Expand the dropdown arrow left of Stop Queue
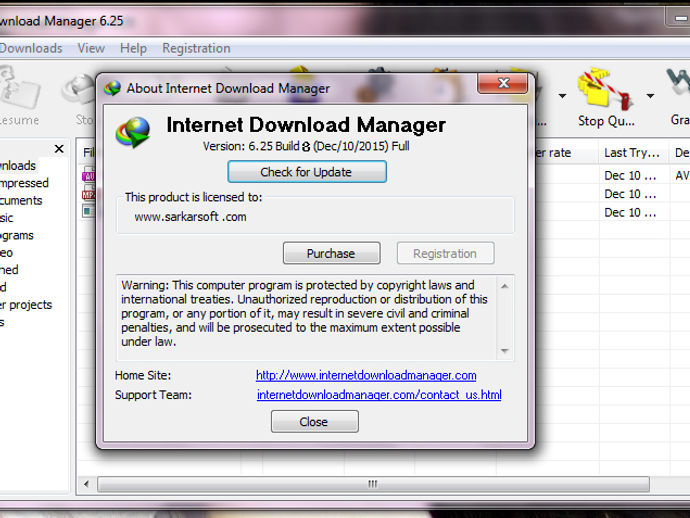This screenshot has width=690, height=518. pos(562,96)
